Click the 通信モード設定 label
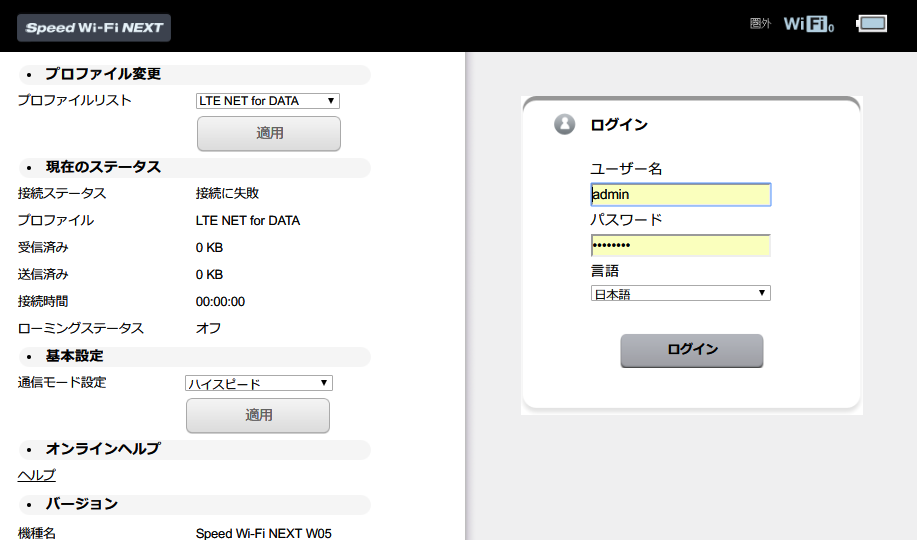Viewport: 917px width, 540px height. (x=62, y=383)
